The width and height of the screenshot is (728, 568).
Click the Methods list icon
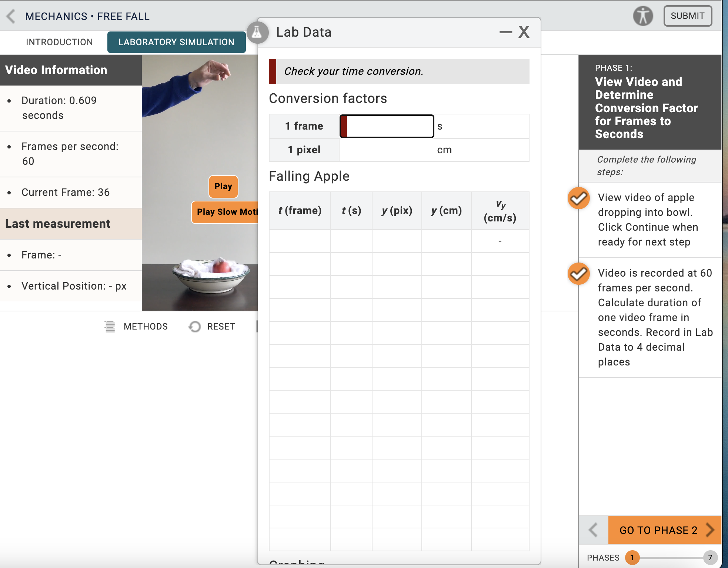click(x=110, y=326)
